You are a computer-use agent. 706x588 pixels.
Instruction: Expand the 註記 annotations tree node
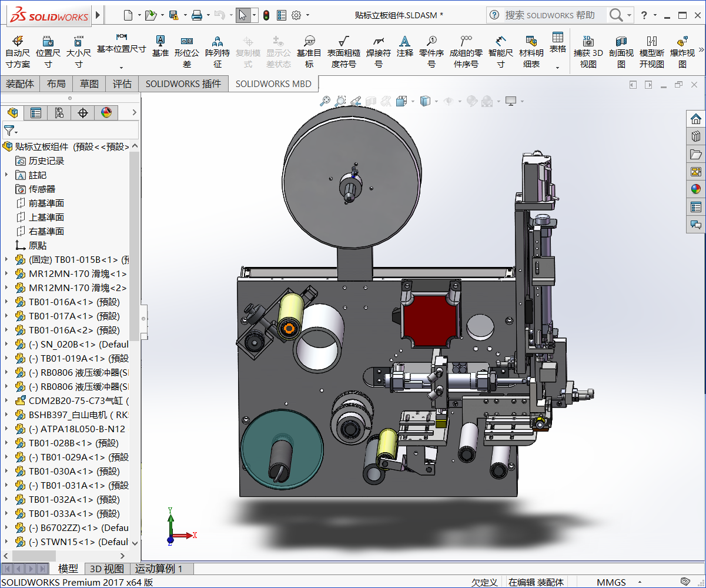click(x=6, y=175)
